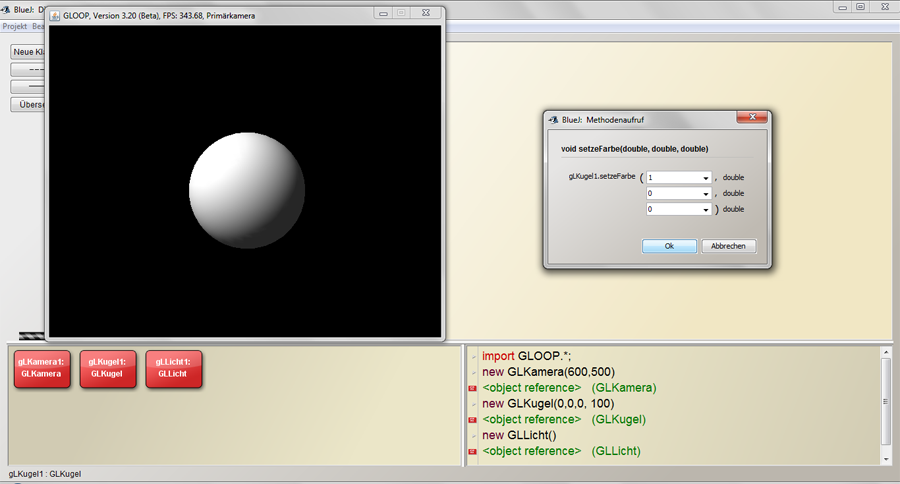The height and width of the screenshot is (484, 900).
Task: Click the Java icon in GLOOP title bar
Action: click(56, 14)
